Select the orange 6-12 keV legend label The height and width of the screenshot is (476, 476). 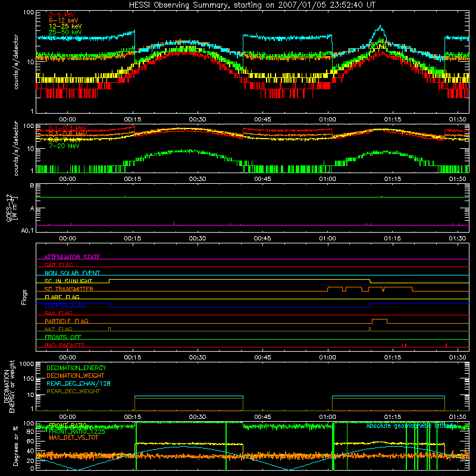pos(64,20)
